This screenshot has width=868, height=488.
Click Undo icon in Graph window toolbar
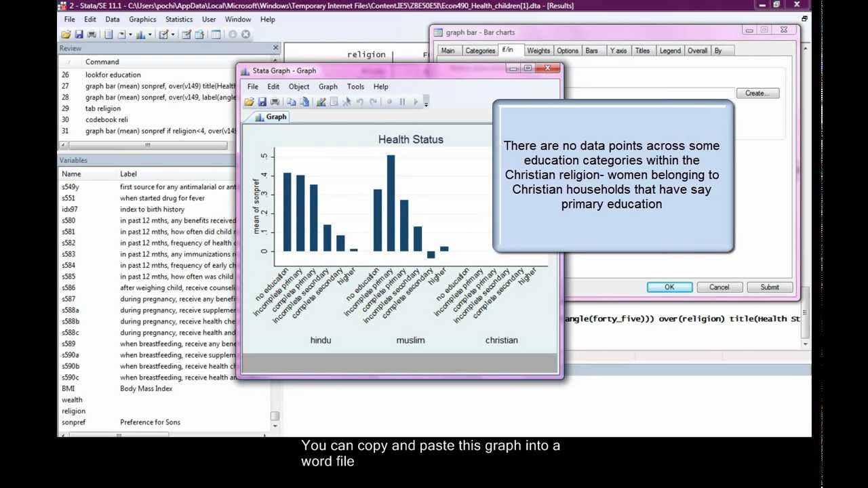359,102
